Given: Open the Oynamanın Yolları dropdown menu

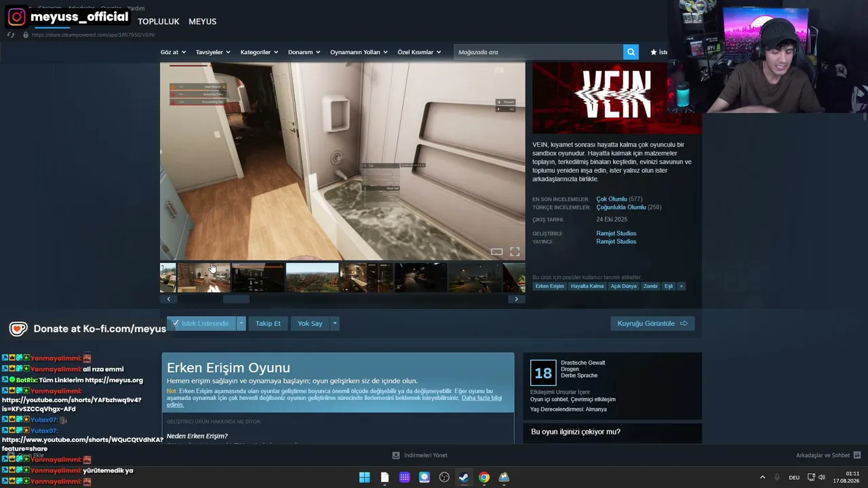Looking at the screenshot, I should tap(359, 52).
